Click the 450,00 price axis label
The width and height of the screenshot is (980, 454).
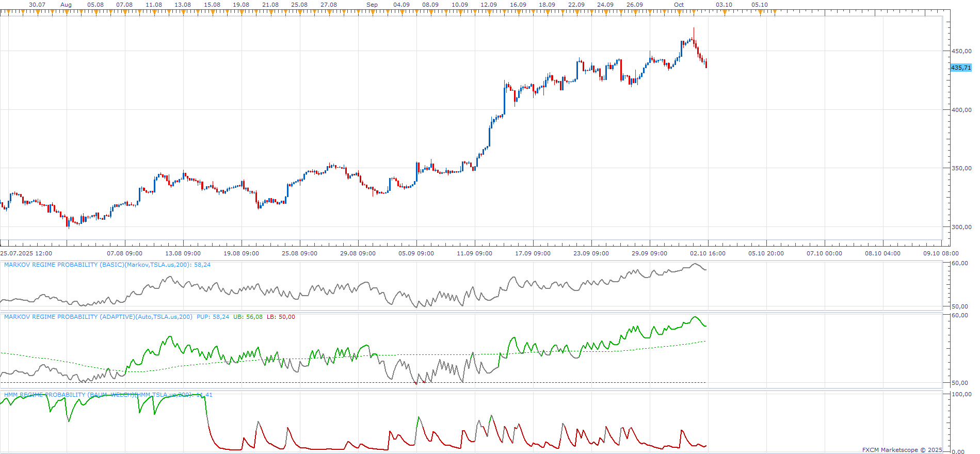click(961, 51)
